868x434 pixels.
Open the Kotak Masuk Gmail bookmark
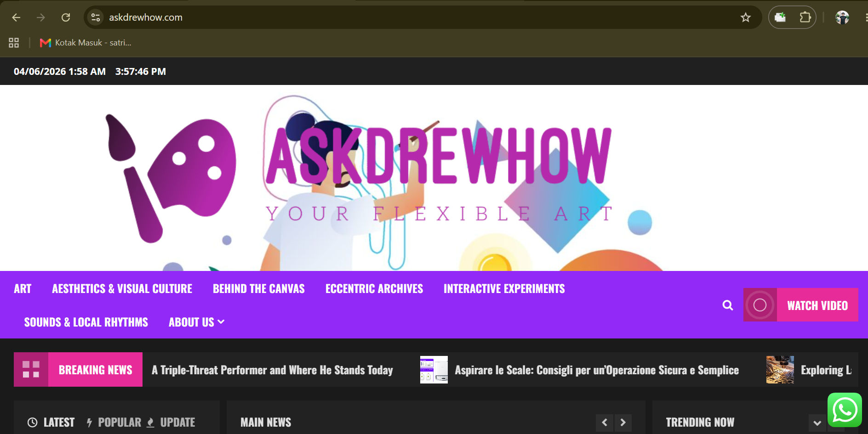click(86, 43)
